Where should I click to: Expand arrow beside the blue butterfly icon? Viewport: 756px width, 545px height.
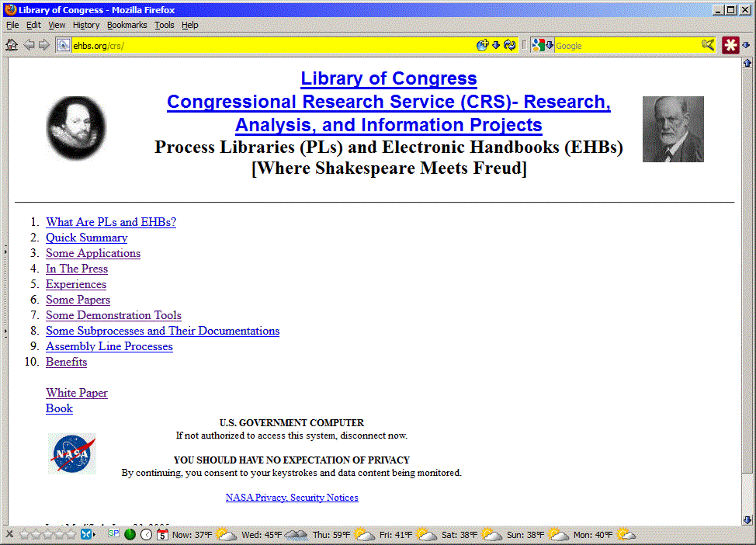coord(94,534)
